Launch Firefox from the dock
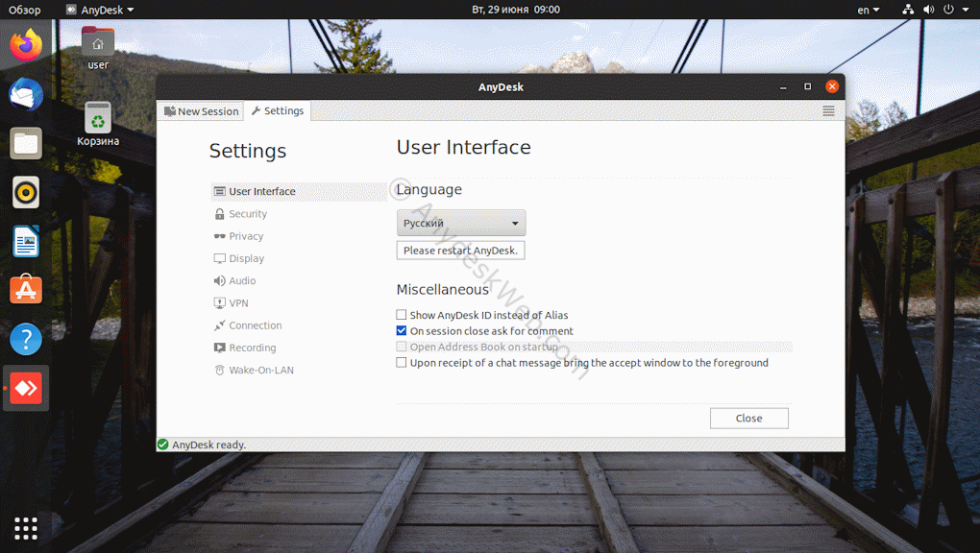This screenshot has height=553, width=980. 26,46
